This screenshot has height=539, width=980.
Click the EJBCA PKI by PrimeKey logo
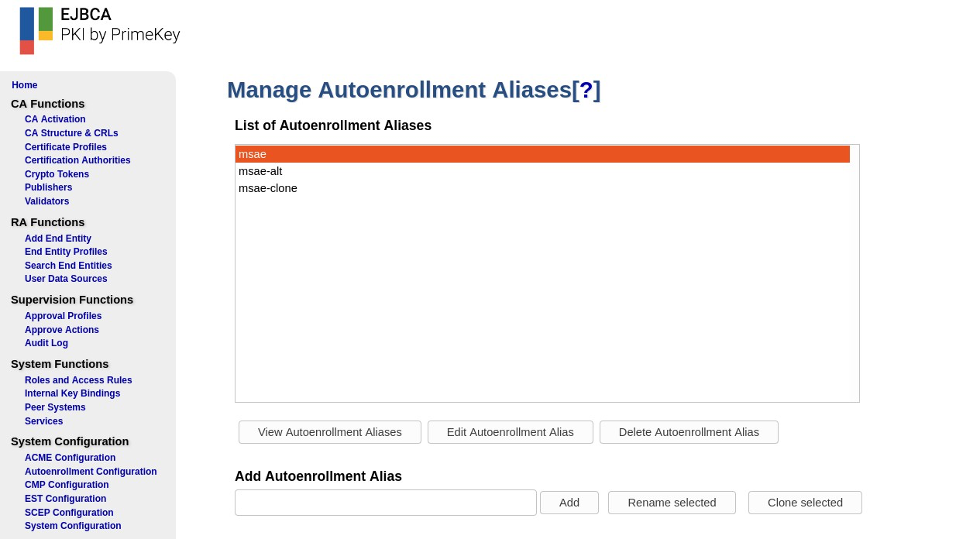(99, 31)
